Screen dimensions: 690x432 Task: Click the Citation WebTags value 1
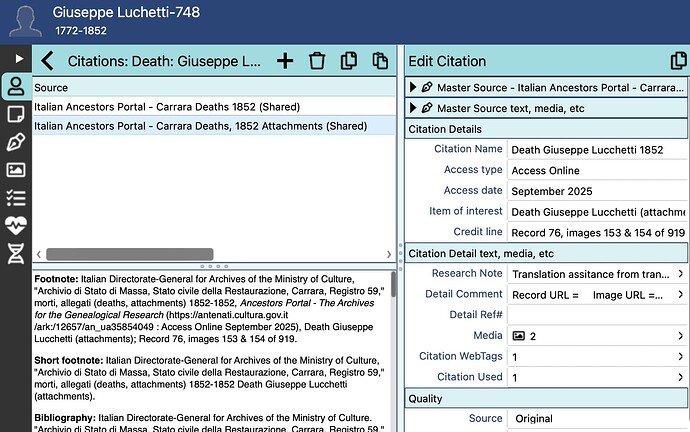click(515, 357)
